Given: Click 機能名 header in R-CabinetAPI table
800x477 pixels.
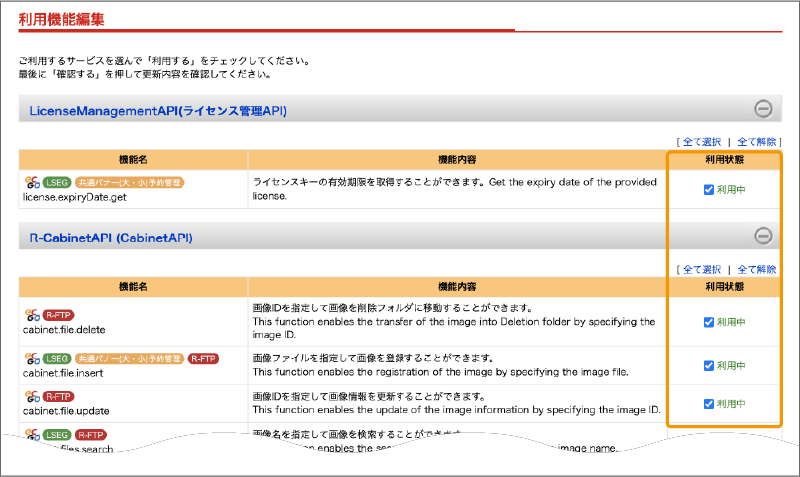Looking at the screenshot, I should pos(133,287).
